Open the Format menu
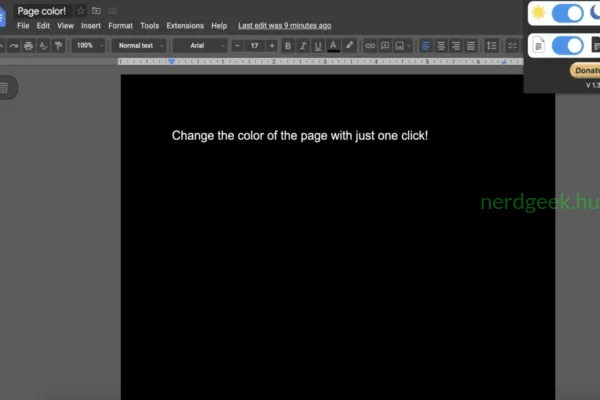Image resolution: width=600 pixels, height=400 pixels. tap(121, 26)
